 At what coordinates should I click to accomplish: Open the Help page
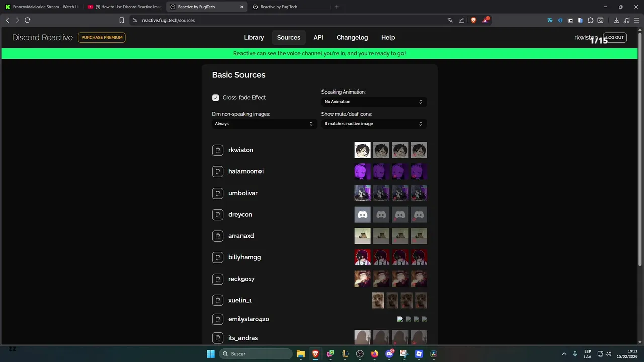(x=388, y=38)
